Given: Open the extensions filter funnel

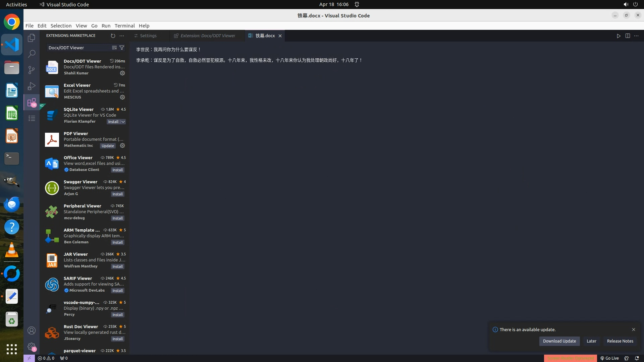Looking at the screenshot, I should tap(122, 48).
